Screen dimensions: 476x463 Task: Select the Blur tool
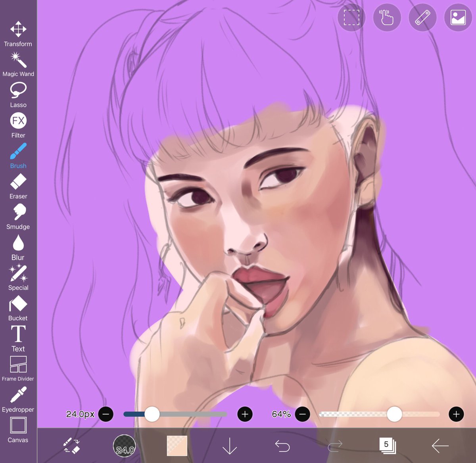pyautogui.click(x=18, y=248)
